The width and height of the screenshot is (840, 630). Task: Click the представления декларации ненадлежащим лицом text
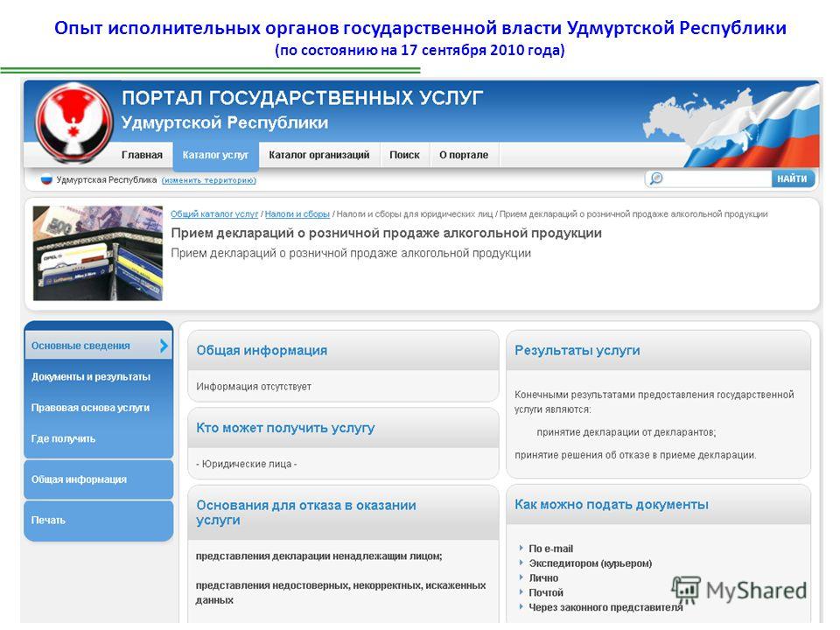click(318, 556)
